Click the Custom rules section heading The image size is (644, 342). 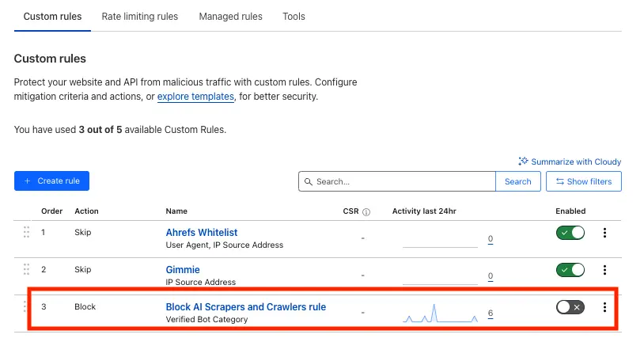point(50,59)
